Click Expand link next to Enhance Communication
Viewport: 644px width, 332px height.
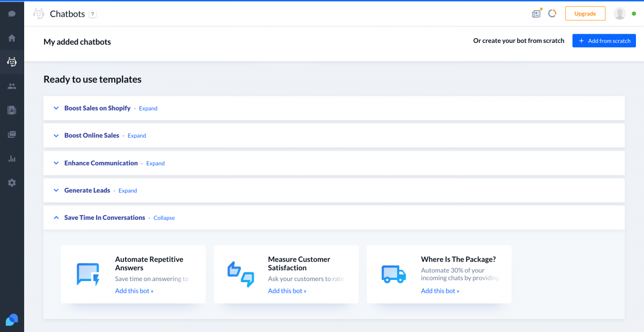(x=156, y=163)
